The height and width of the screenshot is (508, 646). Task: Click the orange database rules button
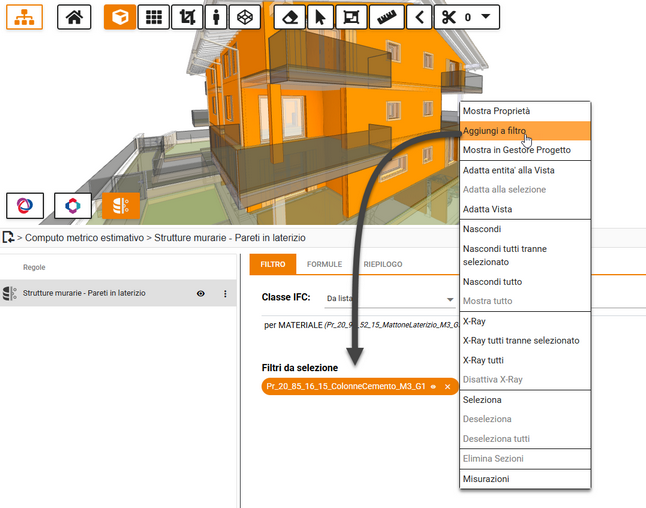[121, 206]
